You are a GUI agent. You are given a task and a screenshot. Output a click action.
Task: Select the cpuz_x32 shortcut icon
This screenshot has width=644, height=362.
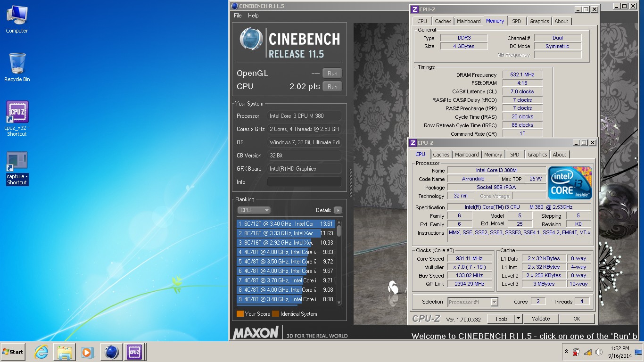pos(17,118)
